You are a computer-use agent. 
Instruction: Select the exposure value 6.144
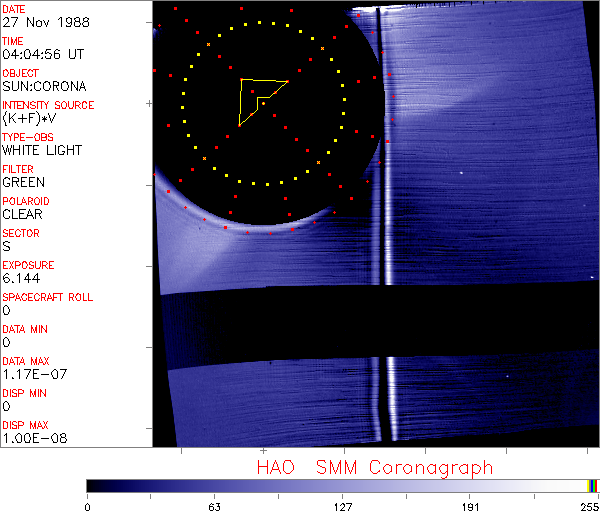pos(21,278)
